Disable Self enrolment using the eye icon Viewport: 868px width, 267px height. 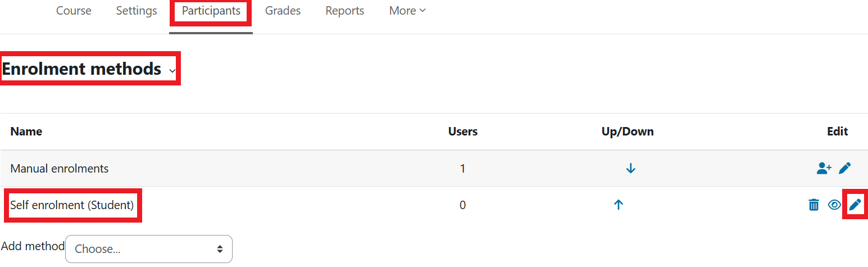click(834, 205)
